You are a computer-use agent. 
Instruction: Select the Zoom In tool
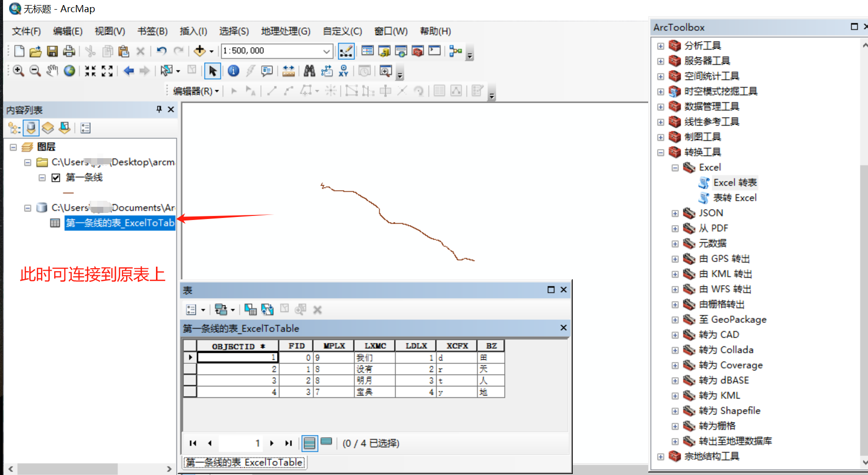click(x=19, y=71)
